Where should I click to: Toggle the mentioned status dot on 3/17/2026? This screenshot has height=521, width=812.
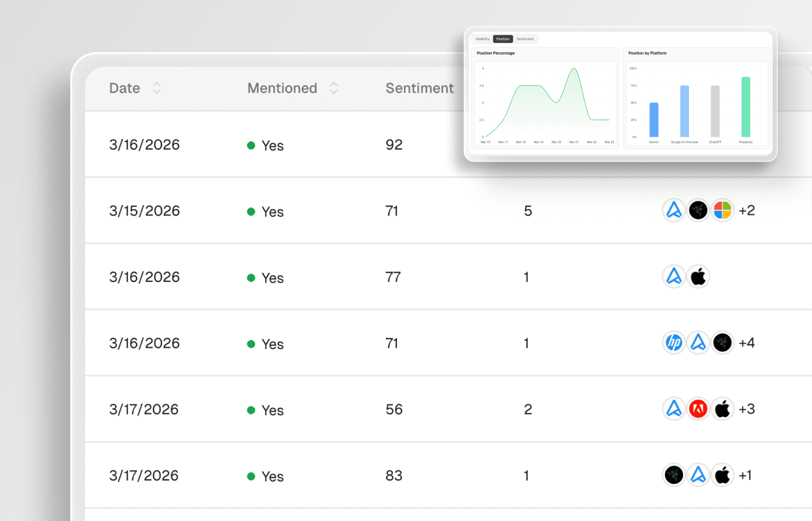pyautogui.click(x=250, y=410)
